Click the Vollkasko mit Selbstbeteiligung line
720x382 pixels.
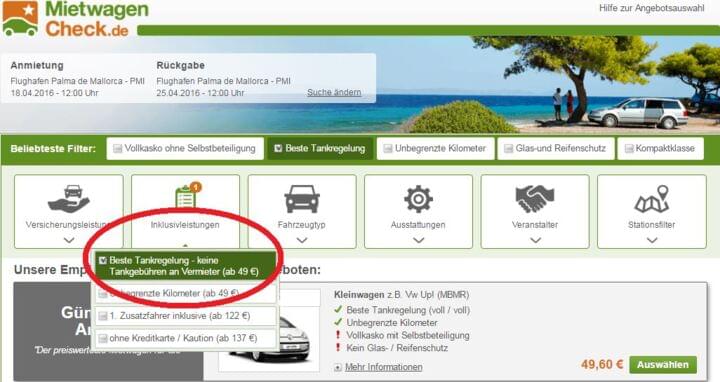tap(408, 336)
